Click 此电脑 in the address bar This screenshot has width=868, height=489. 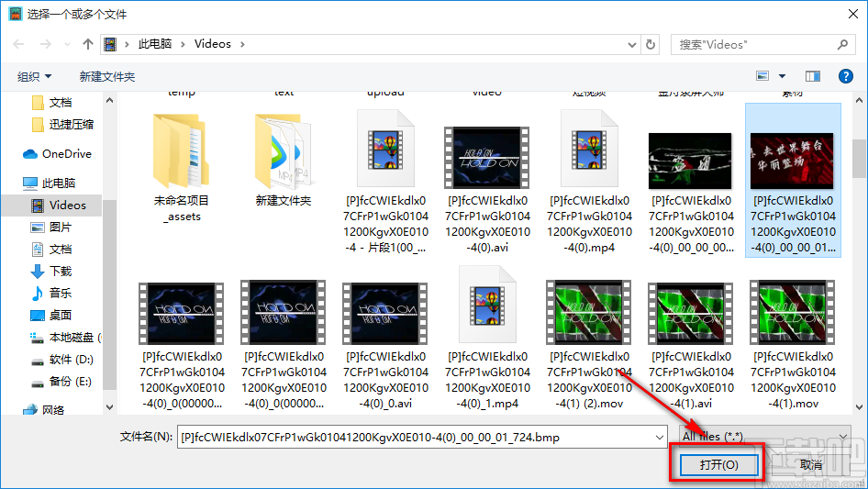[155, 44]
